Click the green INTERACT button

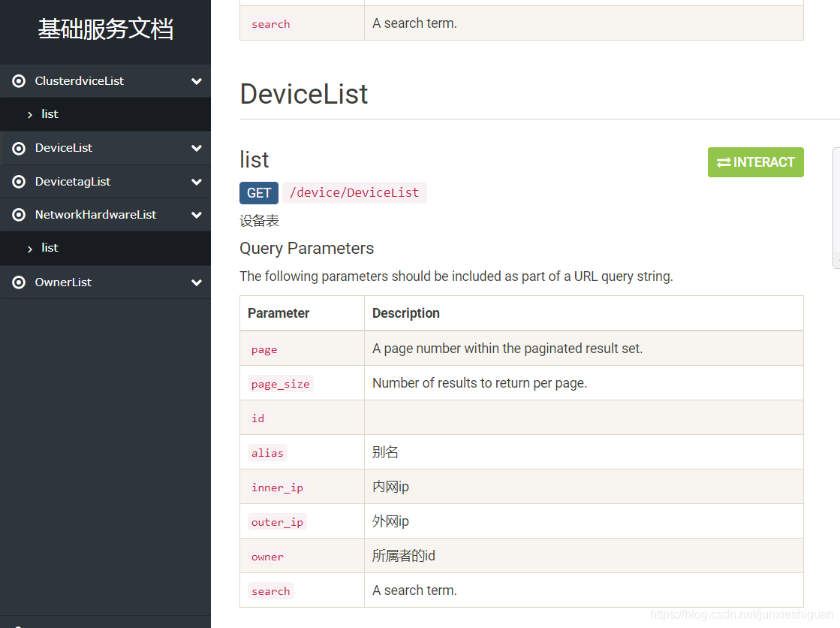[x=755, y=162]
